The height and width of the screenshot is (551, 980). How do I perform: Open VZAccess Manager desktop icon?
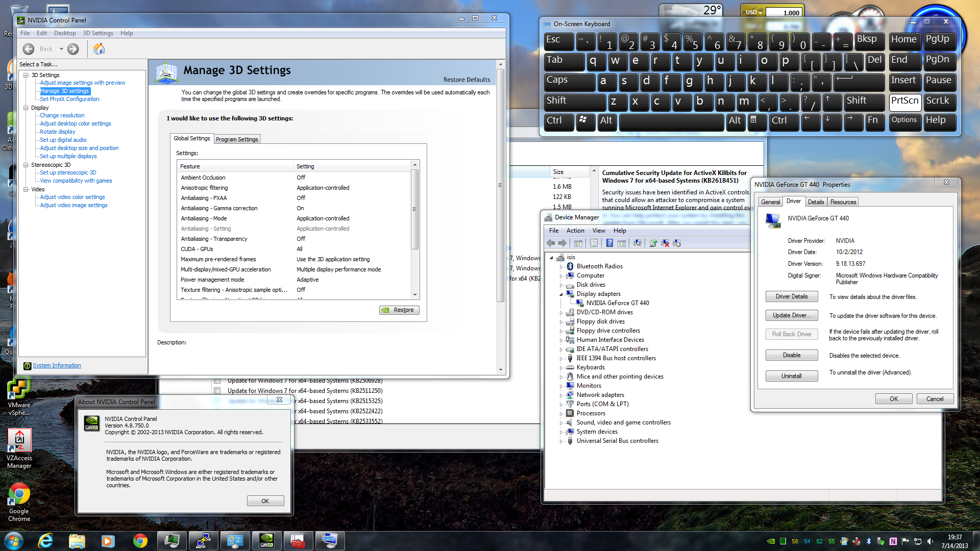(19, 449)
